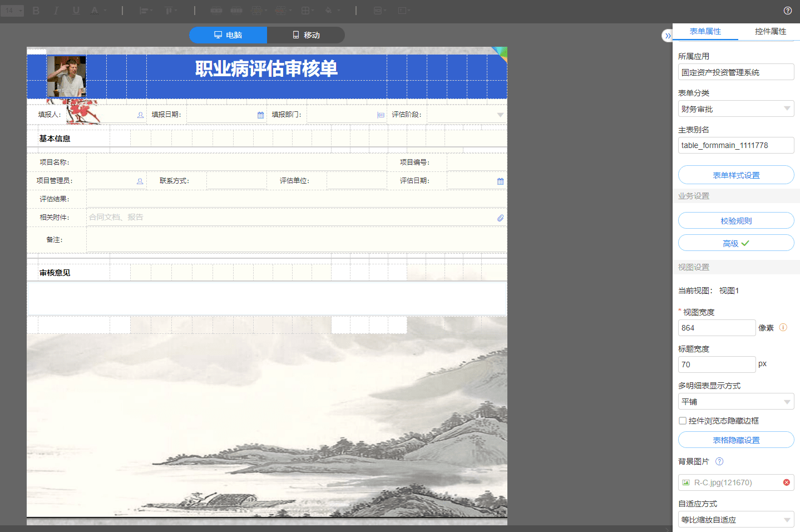Switch to the 控件属性 tab

tap(771, 32)
